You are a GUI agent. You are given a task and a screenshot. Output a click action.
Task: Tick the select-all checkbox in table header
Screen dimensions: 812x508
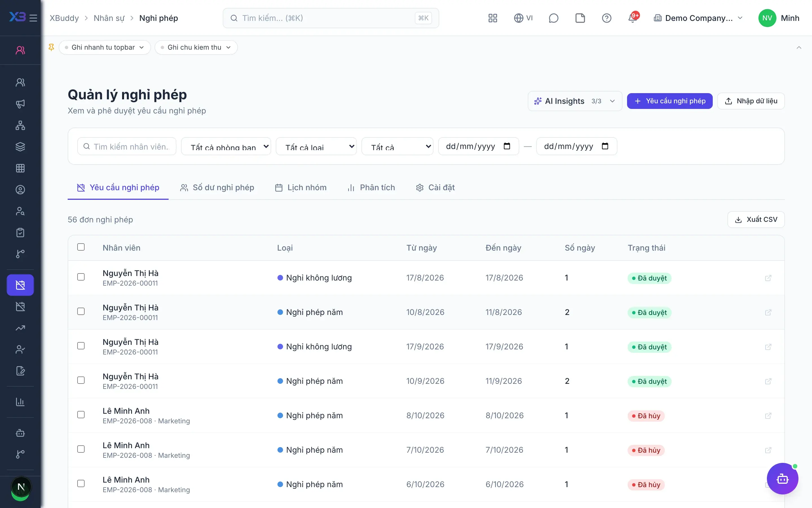[81, 247]
